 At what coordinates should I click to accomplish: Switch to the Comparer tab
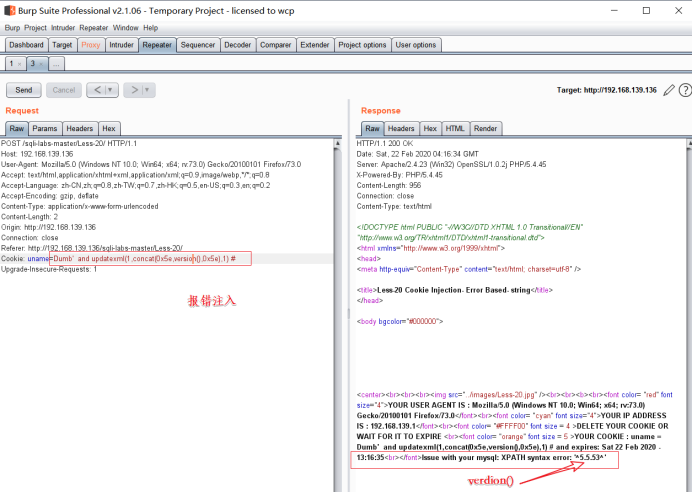275,45
